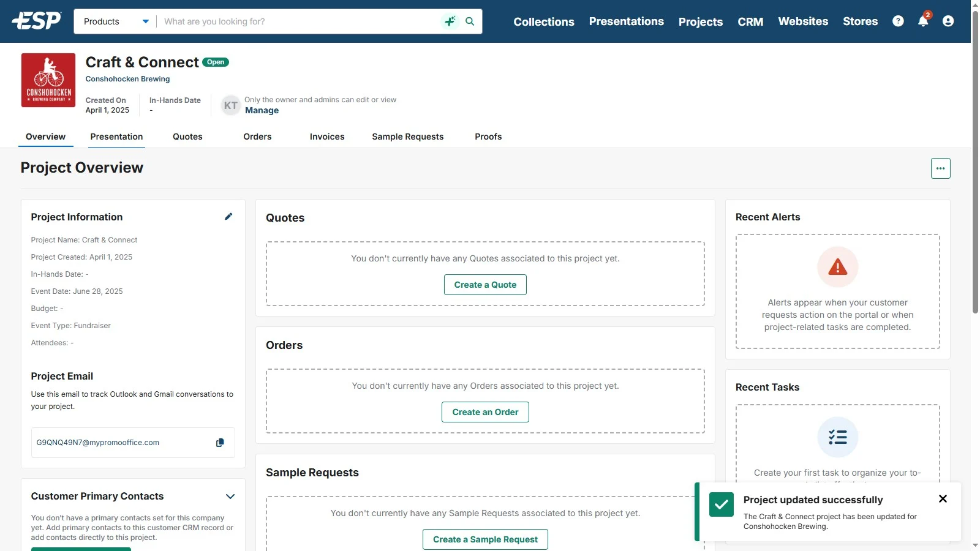Click the task checklist icon
Image resolution: width=980 pixels, height=551 pixels.
tap(837, 437)
